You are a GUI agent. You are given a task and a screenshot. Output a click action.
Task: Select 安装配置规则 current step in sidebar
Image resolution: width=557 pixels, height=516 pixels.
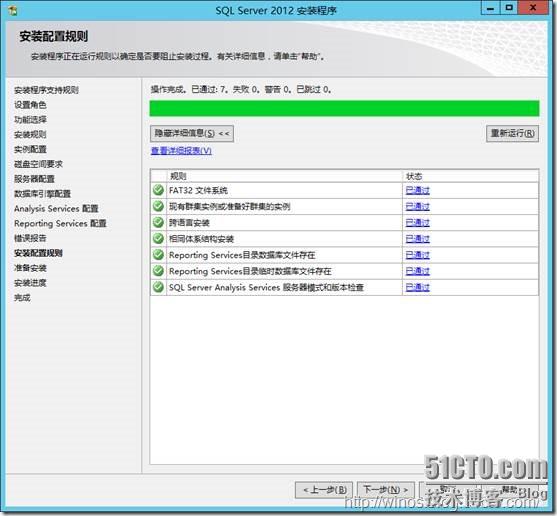(x=38, y=253)
